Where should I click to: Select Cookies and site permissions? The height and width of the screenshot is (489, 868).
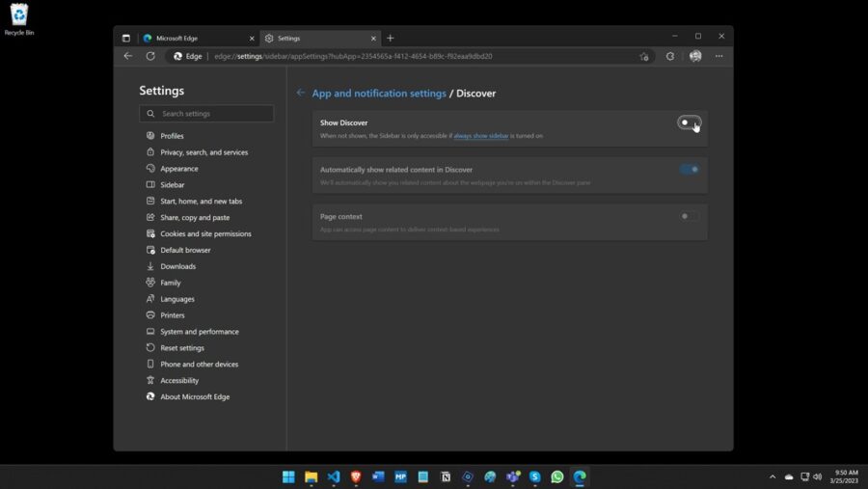click(205, 233)
